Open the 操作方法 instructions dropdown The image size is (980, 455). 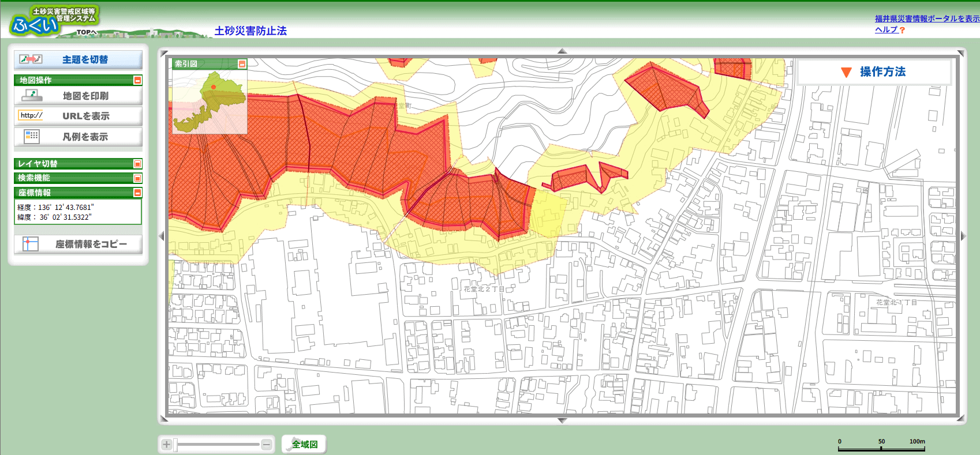click(874, 72)
